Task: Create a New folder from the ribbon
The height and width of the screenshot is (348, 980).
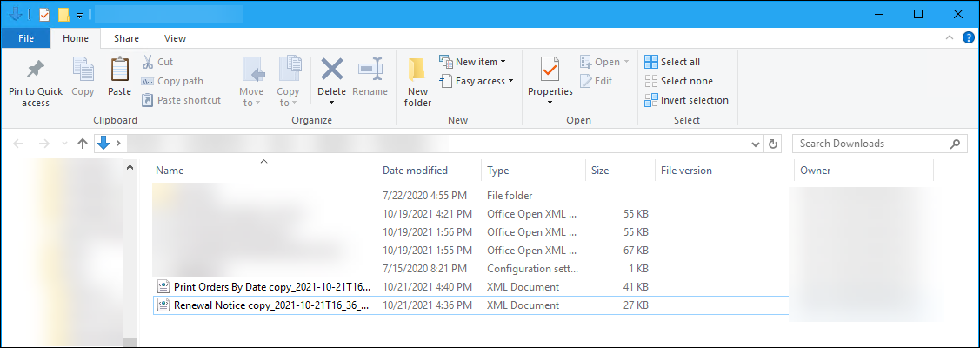Action: [x=417, y=84]
